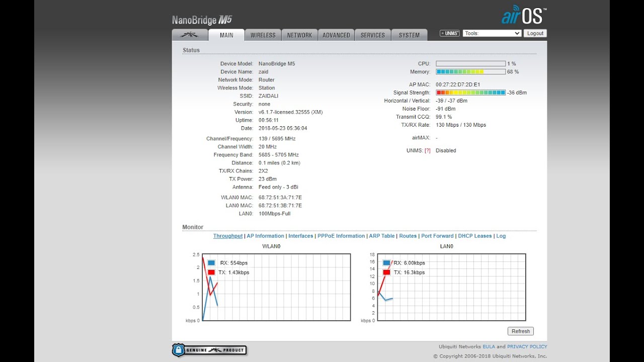Select the TX/RX Chains value "2X2"

point(263,171)
